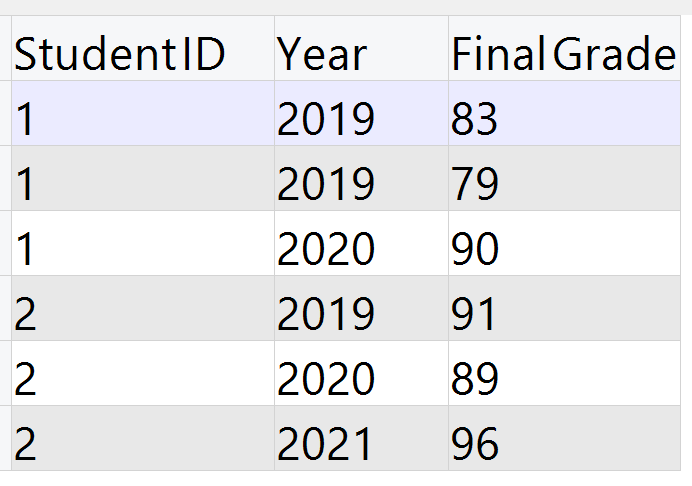The height and width of the screenshot is (486, 692).
Task: Click Year 2020 in the grade 89 row
Action: [x=326, y=380]
